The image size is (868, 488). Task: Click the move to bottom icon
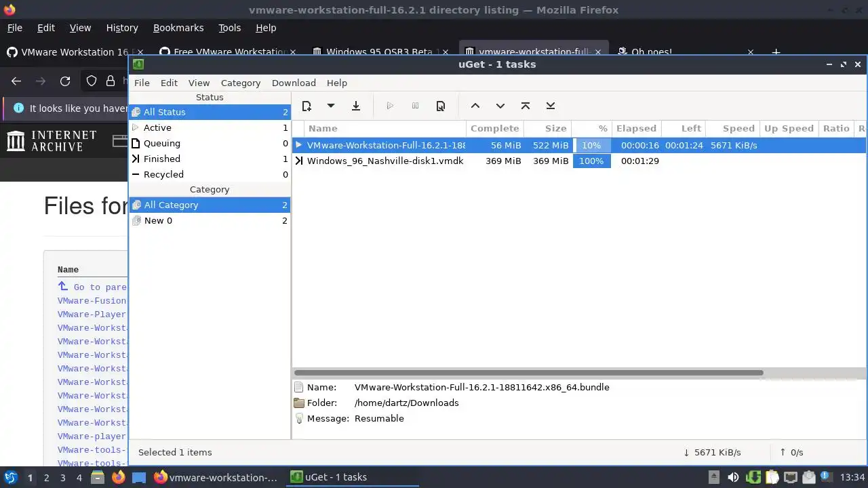coord(551,106)
